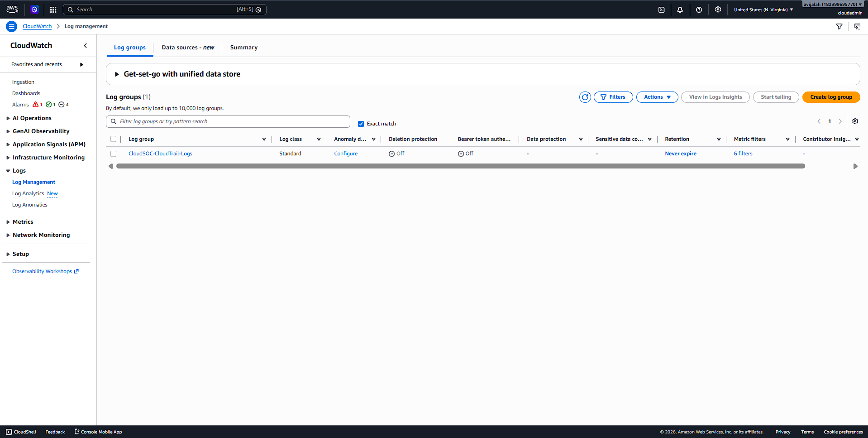This screenshot has width=868, height=438.
Task: Click the Never expire retention link
Action: pyautogui.click(x=681, y=154)
